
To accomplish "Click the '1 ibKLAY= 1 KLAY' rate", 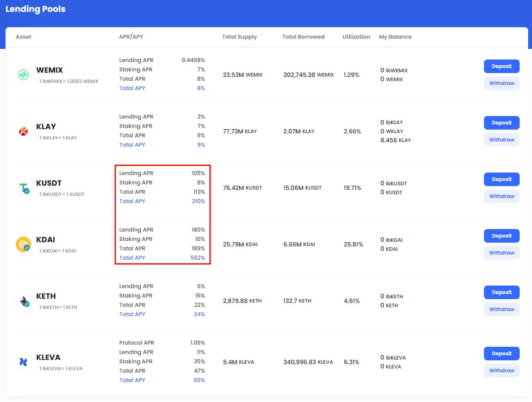I will tap(58, 138).
